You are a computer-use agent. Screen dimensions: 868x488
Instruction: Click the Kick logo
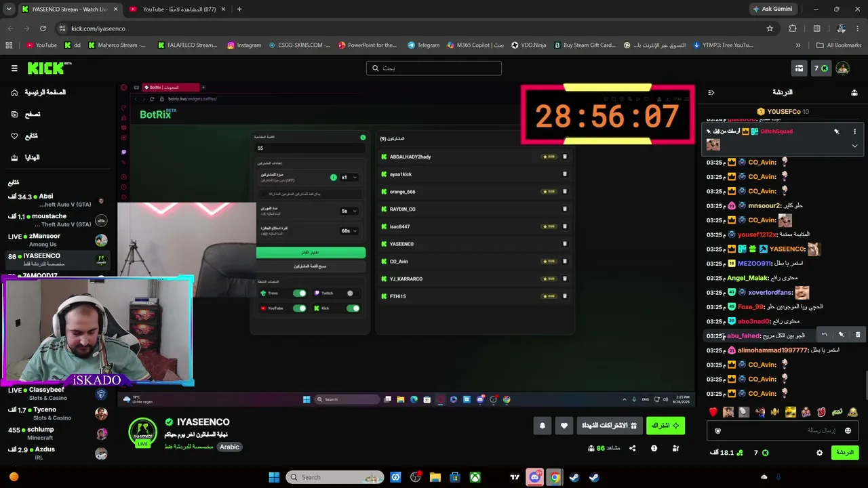point(50,68)
